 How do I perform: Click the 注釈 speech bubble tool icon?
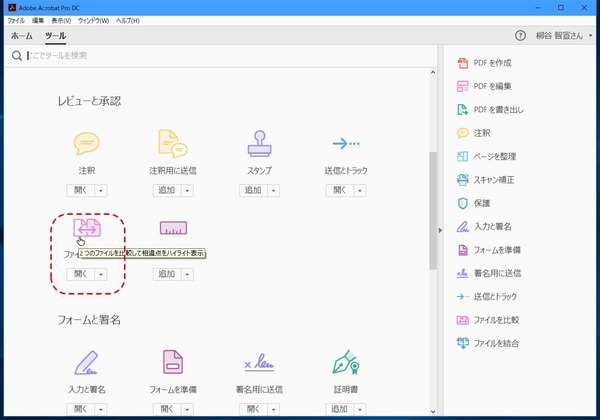pyautogui.click(x=87, y=143)
